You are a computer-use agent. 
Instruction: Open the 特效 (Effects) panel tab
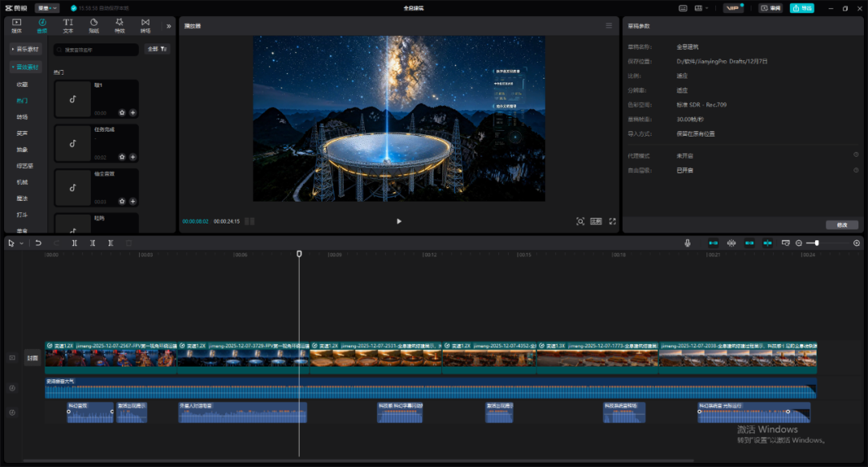[119, 25]
